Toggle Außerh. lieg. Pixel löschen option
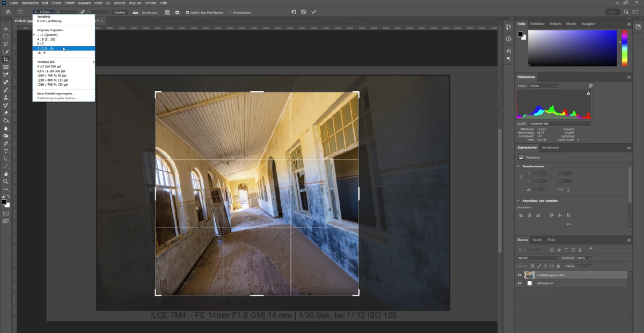The image size is (644, 333). click(x=188, y=12)
